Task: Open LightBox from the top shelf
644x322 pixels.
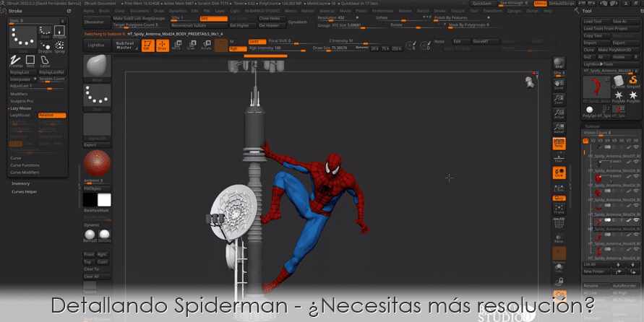Action: pyautogui.click(x=96, y=45)
